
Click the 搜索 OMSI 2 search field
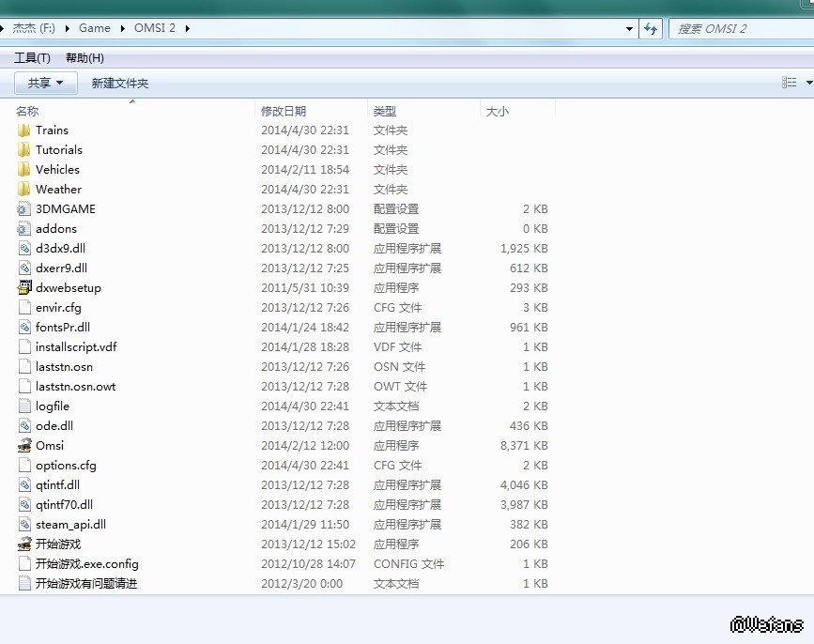coord(742,28)
